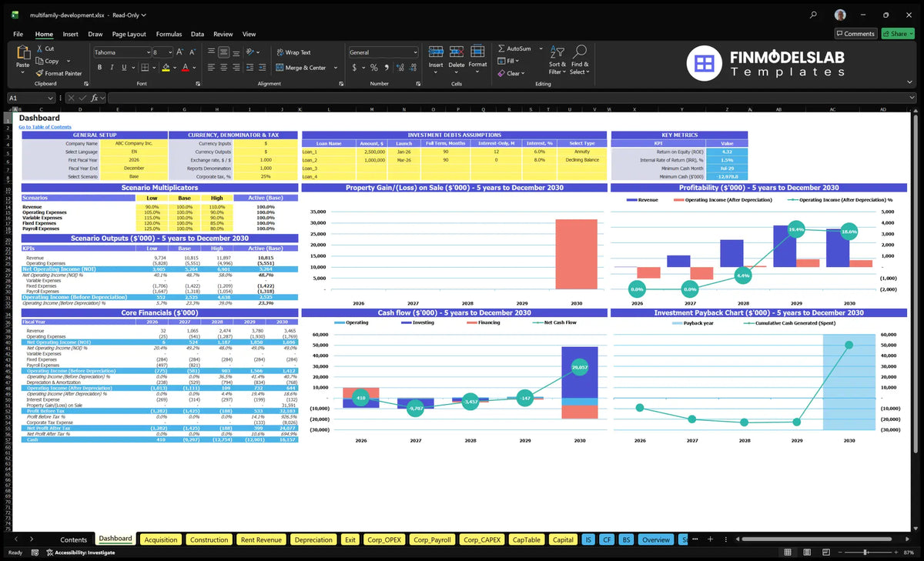Click the Sort & Filter icon
Screen dimensions: 924x561
[557, 52]
